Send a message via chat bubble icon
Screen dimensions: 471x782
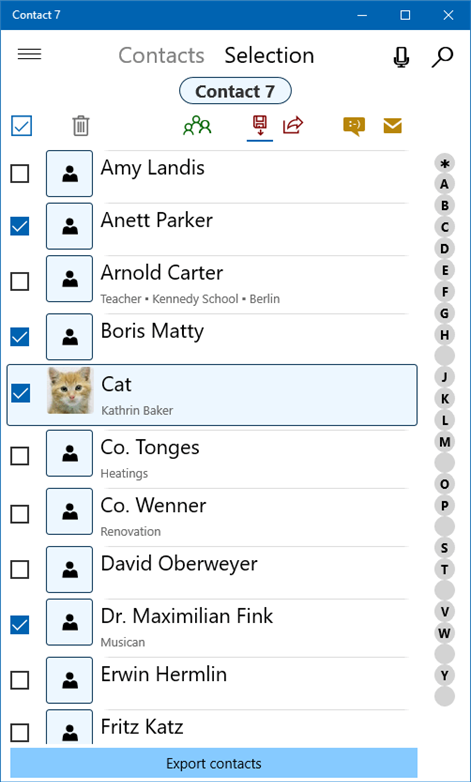pos(354,126)
